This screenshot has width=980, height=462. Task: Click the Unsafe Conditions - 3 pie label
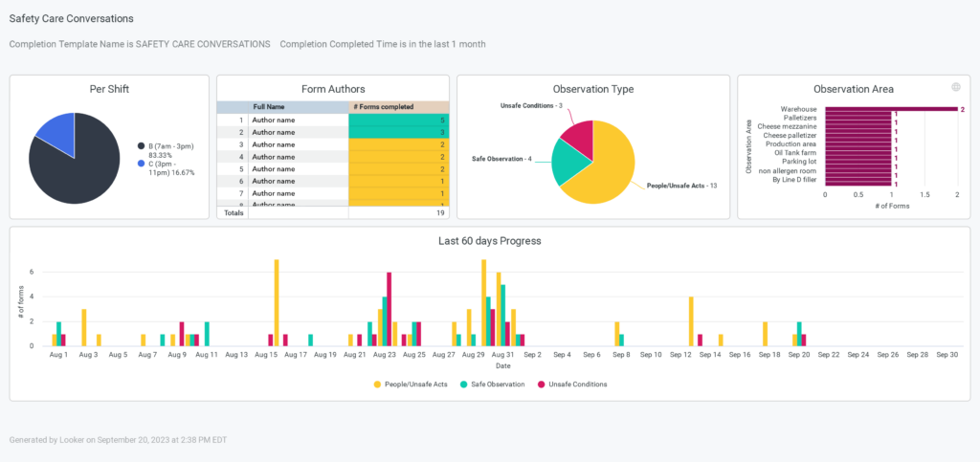click(x=531, y=105)
